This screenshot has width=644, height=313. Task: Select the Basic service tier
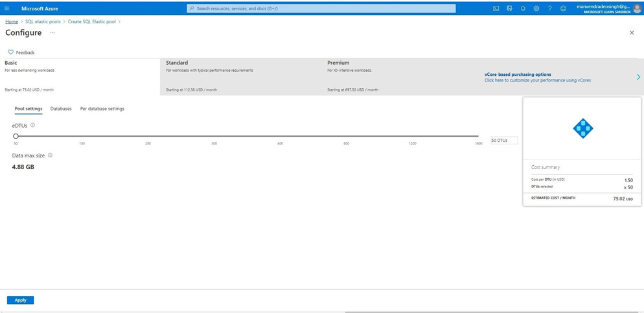80,76
